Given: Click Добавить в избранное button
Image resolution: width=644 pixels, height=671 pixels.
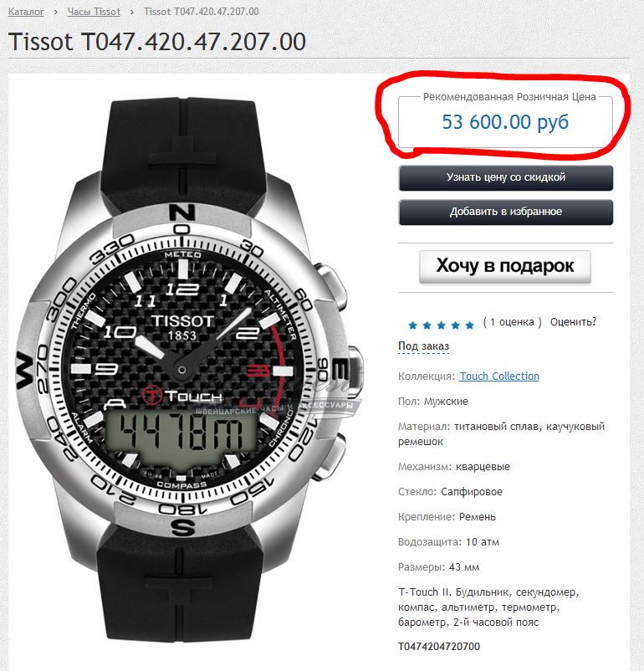Looking at the screenshot, I should pyautogui.click(x=505, y=212).
